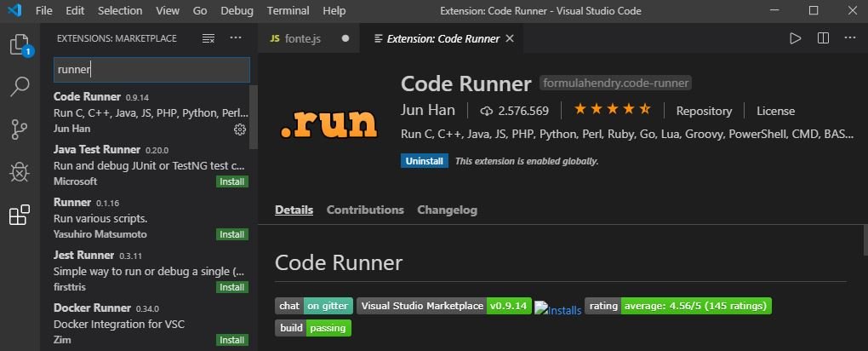The width and height of the screenshot is (868, 351).
Task: Install Runner by Yasuhiro Matsumoto
Action: click(x=232, y=234)
